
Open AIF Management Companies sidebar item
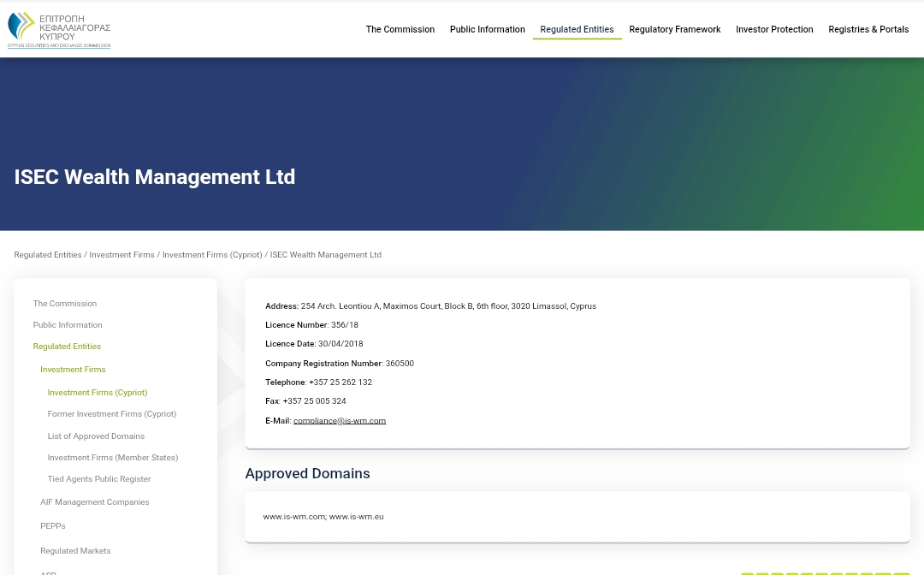point(95,502)
